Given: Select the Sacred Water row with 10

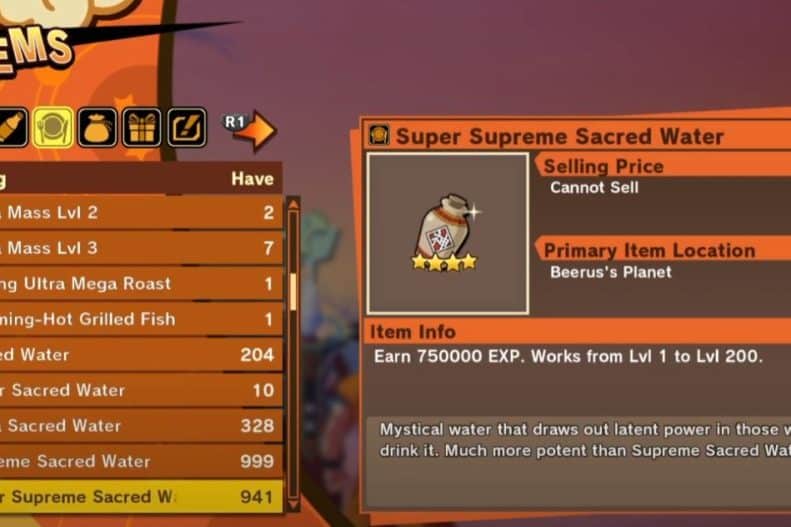Looking at the screenshot, I should pos(141,390).
